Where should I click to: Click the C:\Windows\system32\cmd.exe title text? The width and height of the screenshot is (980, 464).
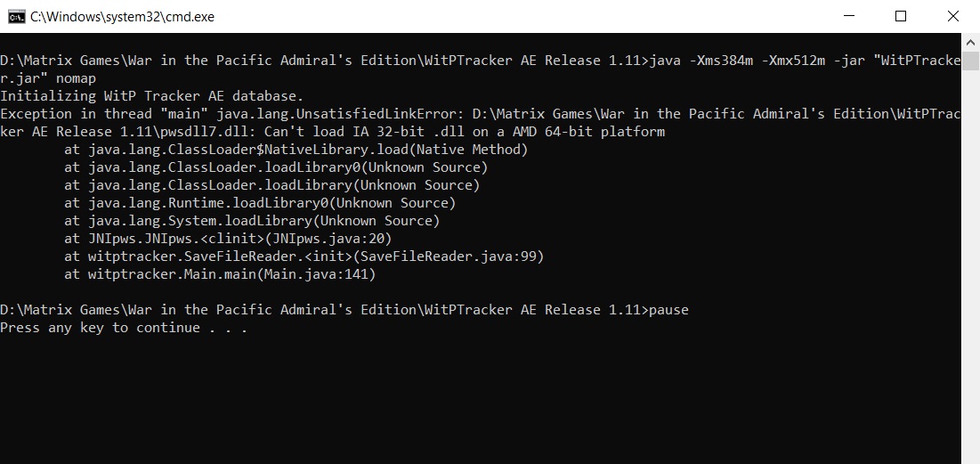(123, 17)
